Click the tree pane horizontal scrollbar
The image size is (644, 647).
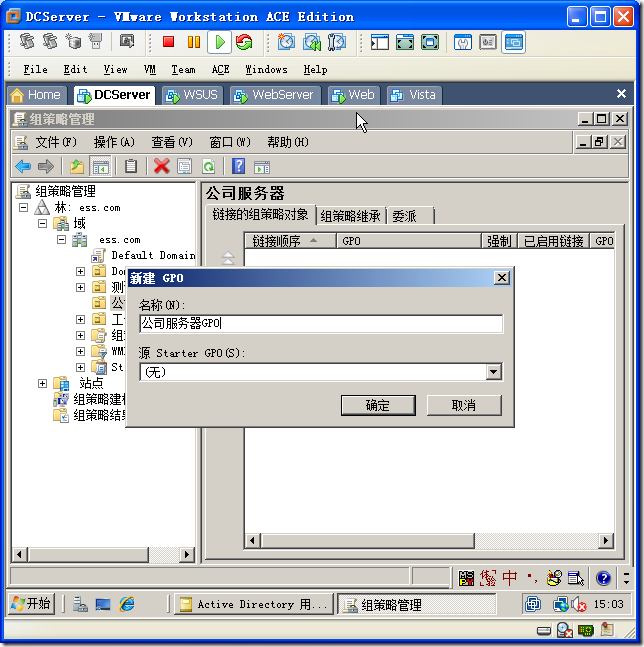click(103, 554)
